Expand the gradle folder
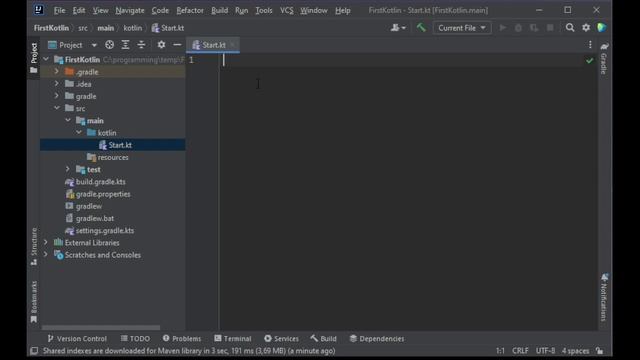Viewport: 640px width, 360px height. point(57,96)
